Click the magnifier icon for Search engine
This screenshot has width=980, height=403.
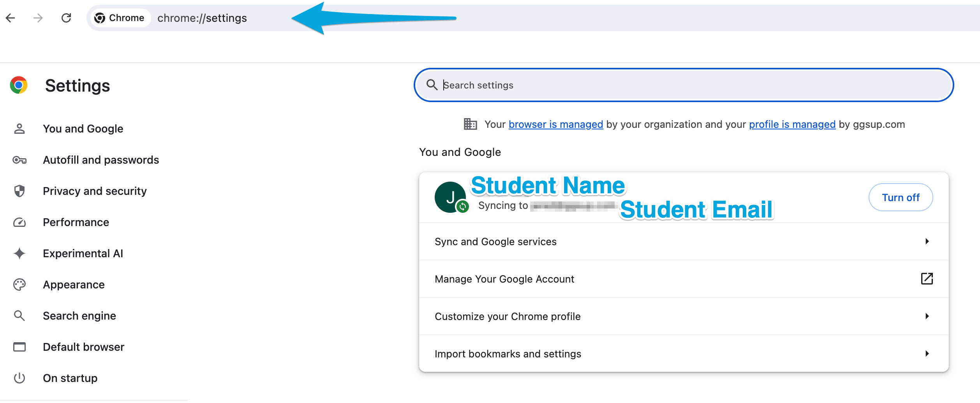click(19, 316)
